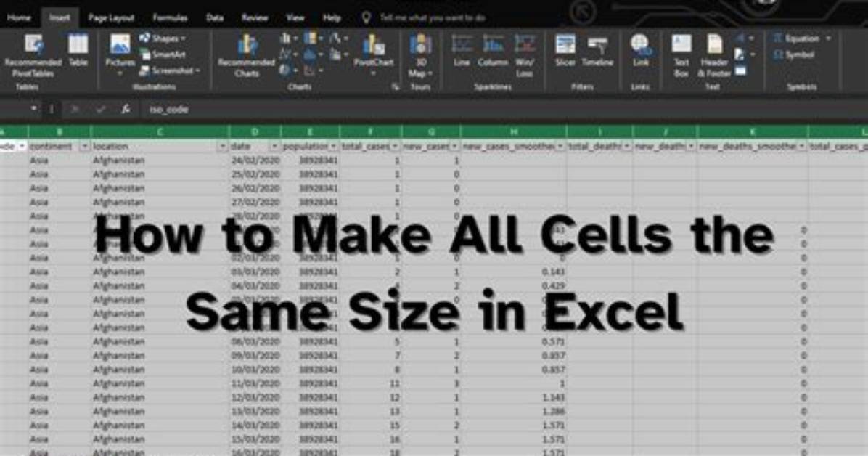Insert a Text Box
This screenshot has height=456, width=868.
(x=681, y=55)
